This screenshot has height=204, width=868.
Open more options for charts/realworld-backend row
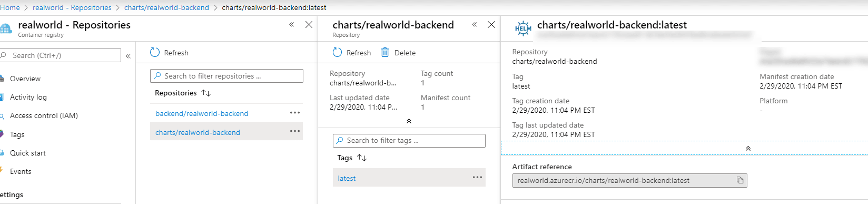coord(295,131)
